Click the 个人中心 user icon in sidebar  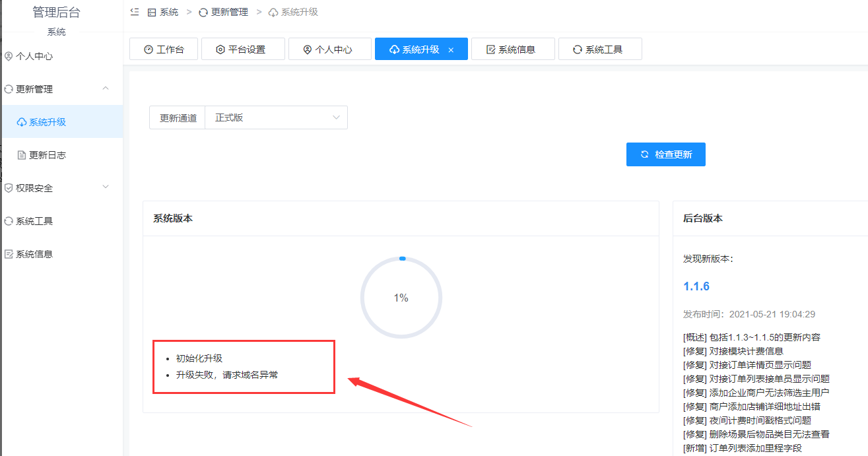[9, 56]
